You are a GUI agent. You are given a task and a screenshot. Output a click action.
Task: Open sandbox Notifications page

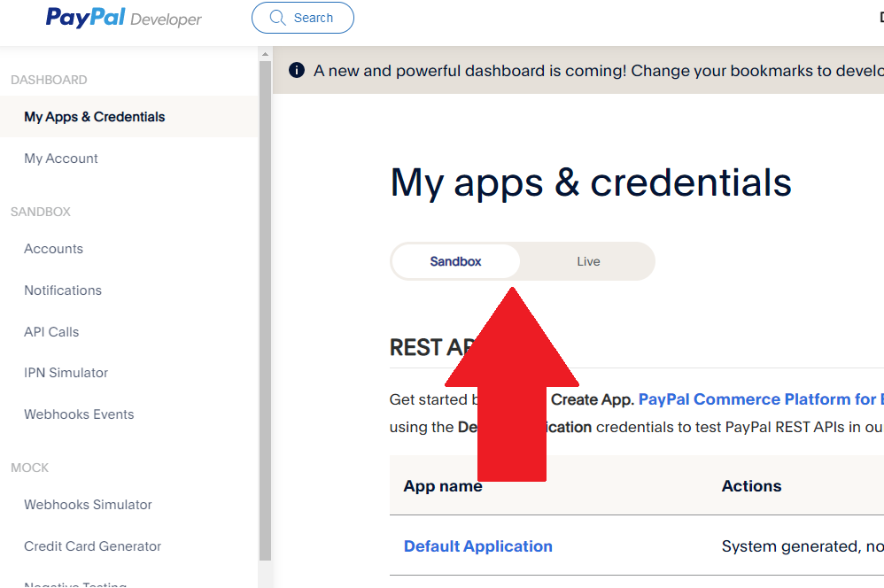point(63,290)
